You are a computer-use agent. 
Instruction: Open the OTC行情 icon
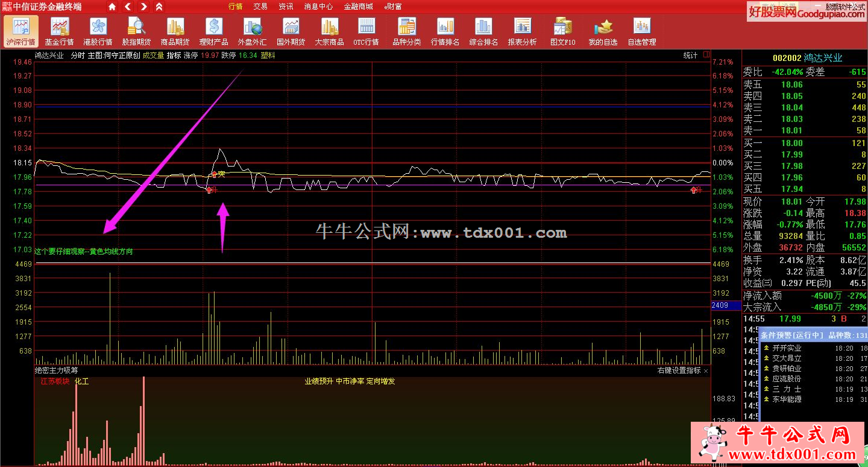point(366,31)
